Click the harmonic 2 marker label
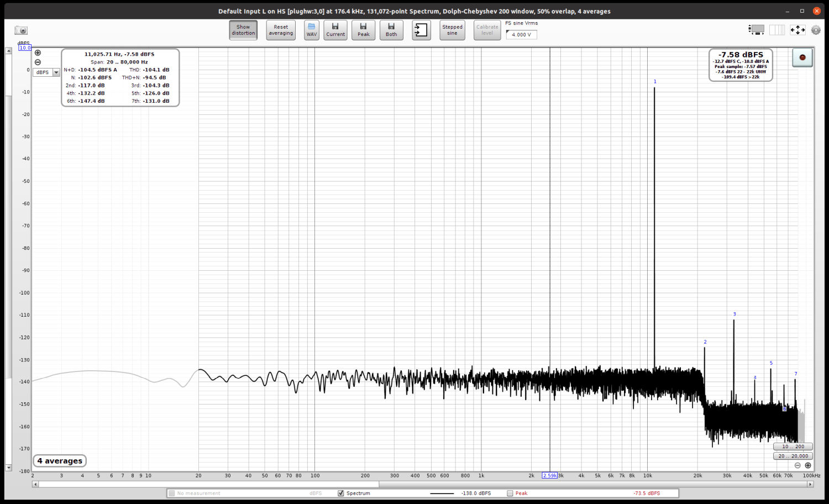This screenshot has width=829, height=504. [x=705, y=342]
